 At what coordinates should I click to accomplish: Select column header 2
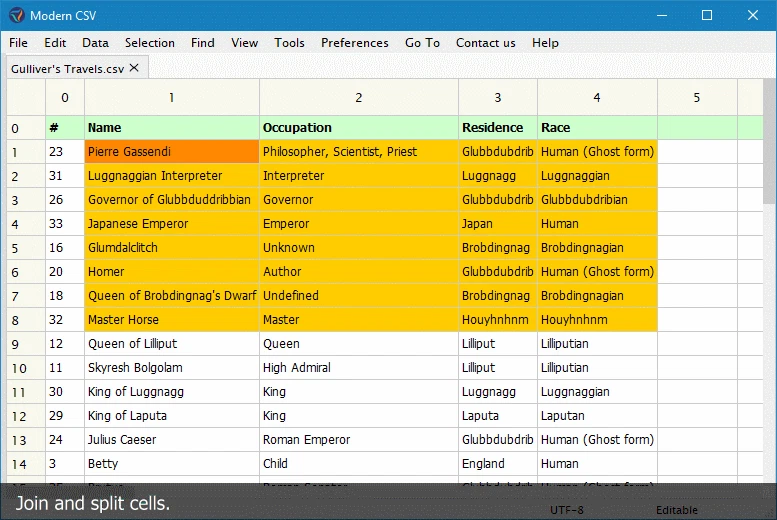pyautogui.click(x=359, y=98)
